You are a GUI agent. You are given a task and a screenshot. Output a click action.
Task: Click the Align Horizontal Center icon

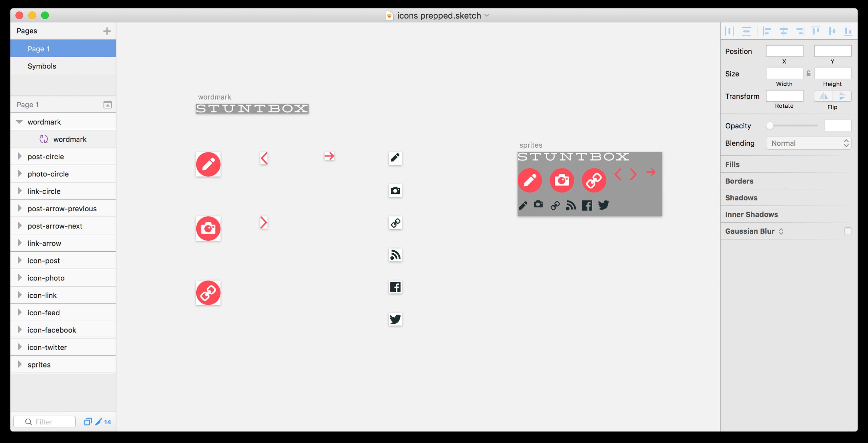tap(784, 31)
